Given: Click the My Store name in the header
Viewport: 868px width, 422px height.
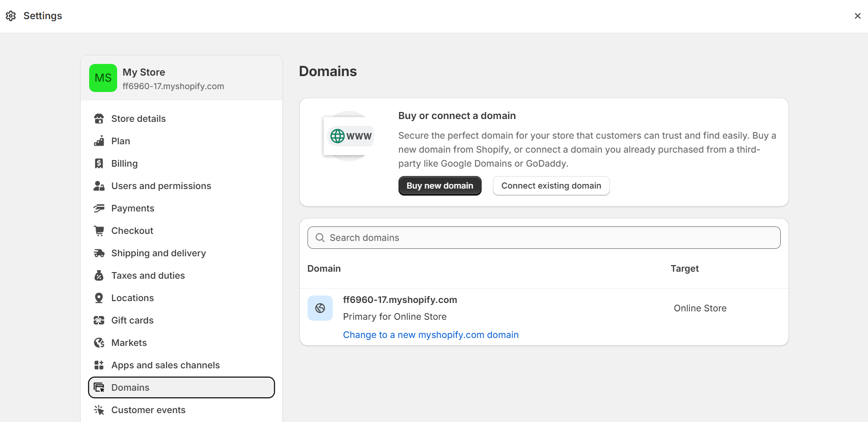Looking at the screenshot, I should [x=144, y=72].
